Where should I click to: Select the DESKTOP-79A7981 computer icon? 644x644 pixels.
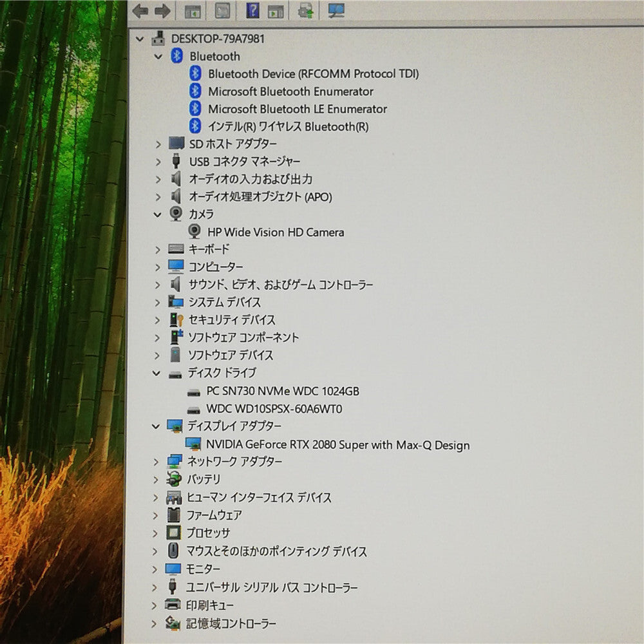[x=158, y=38]
